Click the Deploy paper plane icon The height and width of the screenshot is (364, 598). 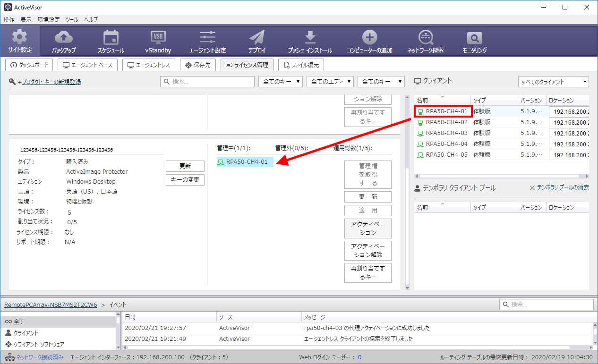point(257,38)
